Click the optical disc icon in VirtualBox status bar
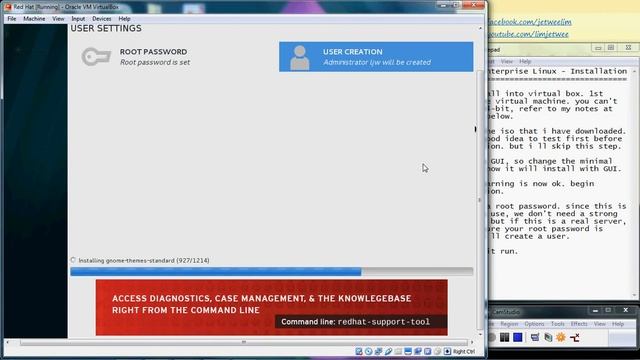 (x=369, y=351)
